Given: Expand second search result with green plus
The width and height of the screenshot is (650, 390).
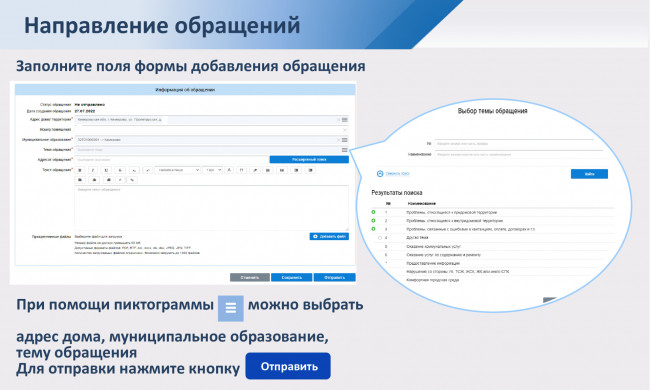Looking at the screenshot, I should tap(373, 220).
